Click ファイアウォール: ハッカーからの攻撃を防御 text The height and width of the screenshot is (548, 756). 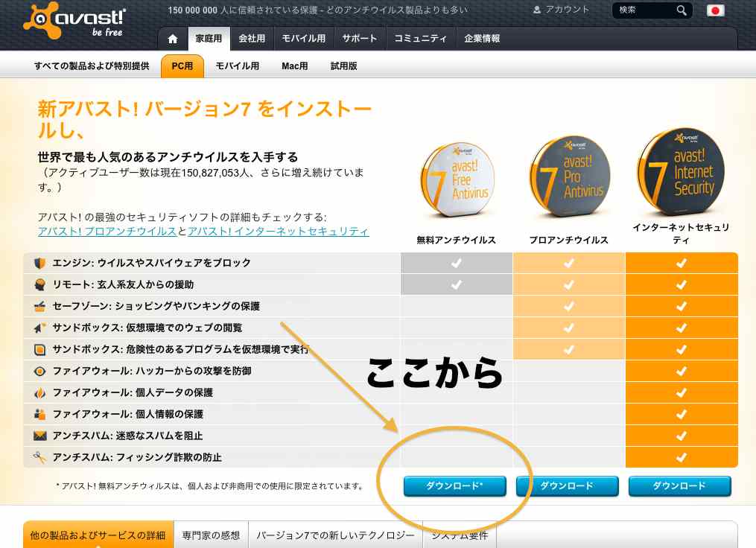click(151, 371)
